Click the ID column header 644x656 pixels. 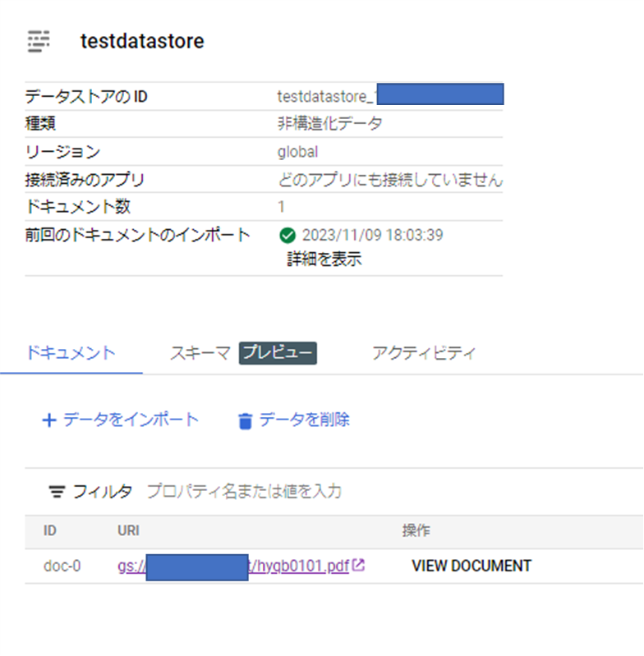[x=50, y=531]
